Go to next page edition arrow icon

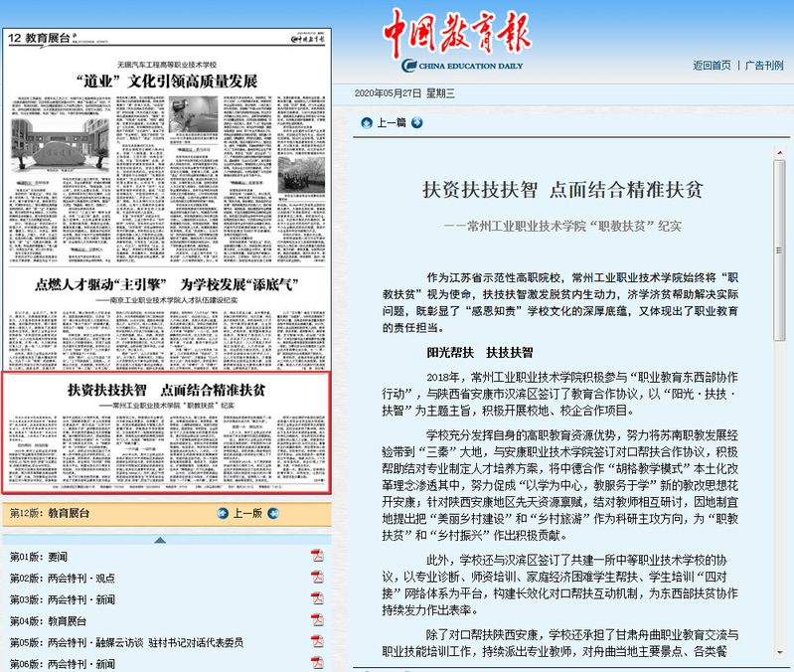[x=273, y=513]
